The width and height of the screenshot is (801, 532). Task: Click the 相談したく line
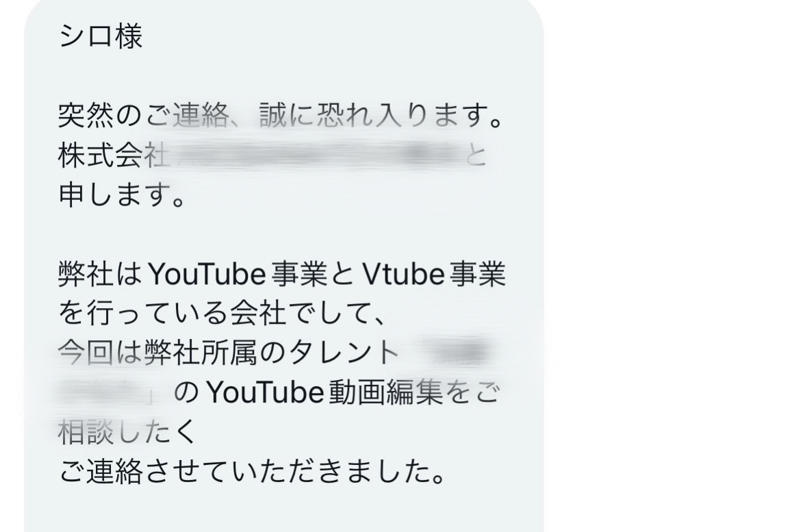tap(127, 432)
